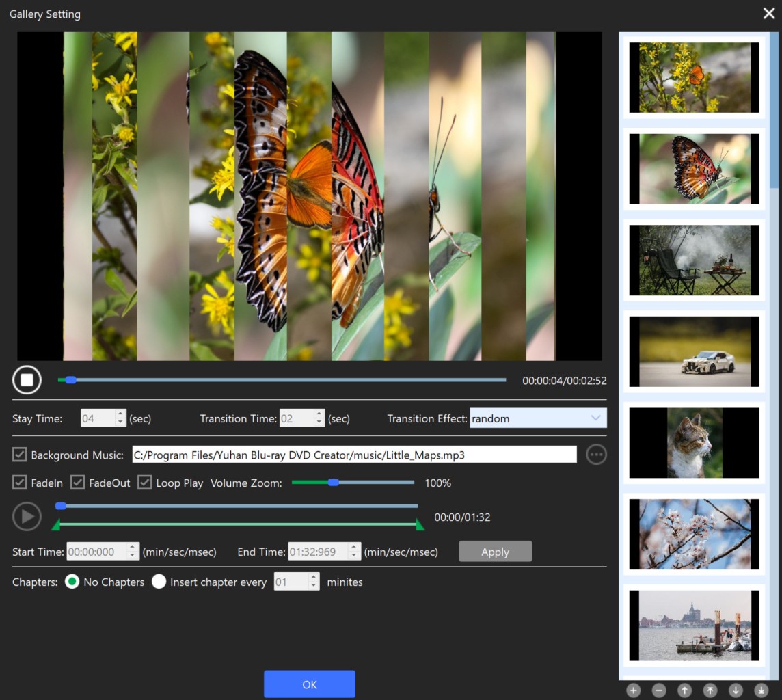Screen dimensions: 782x700
Task: Move selected image down one position
Action: pos(736,690)
